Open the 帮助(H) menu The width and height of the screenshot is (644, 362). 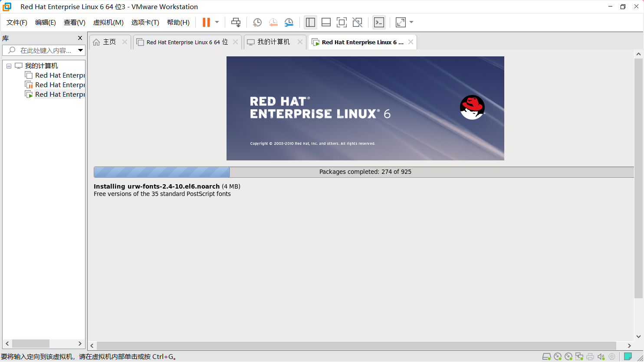pyautogui.click(x=178, y=23)
